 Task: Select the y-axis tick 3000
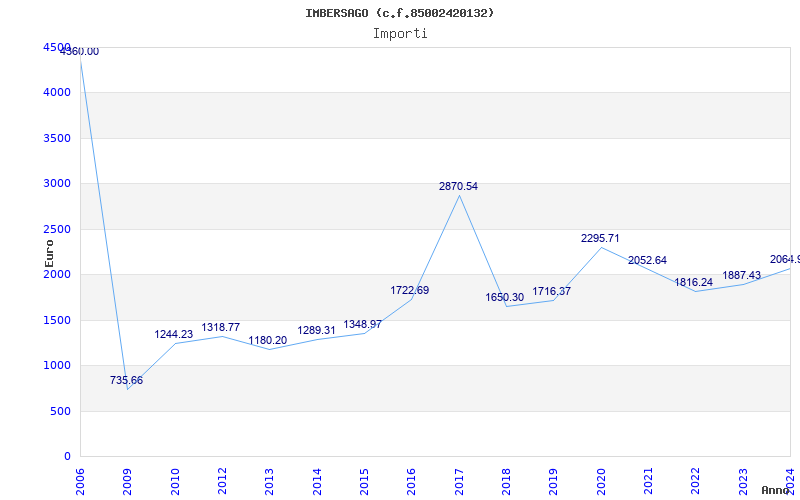57,184
